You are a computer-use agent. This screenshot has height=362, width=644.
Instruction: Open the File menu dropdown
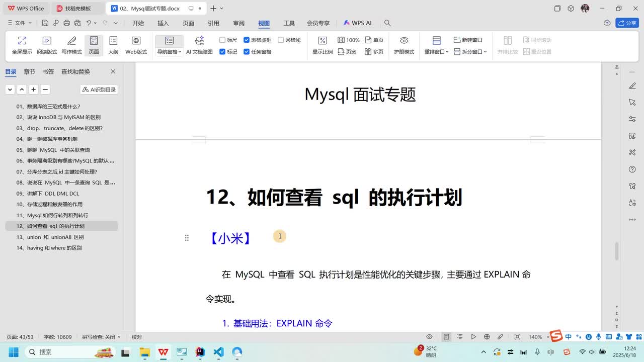(20, 23)
